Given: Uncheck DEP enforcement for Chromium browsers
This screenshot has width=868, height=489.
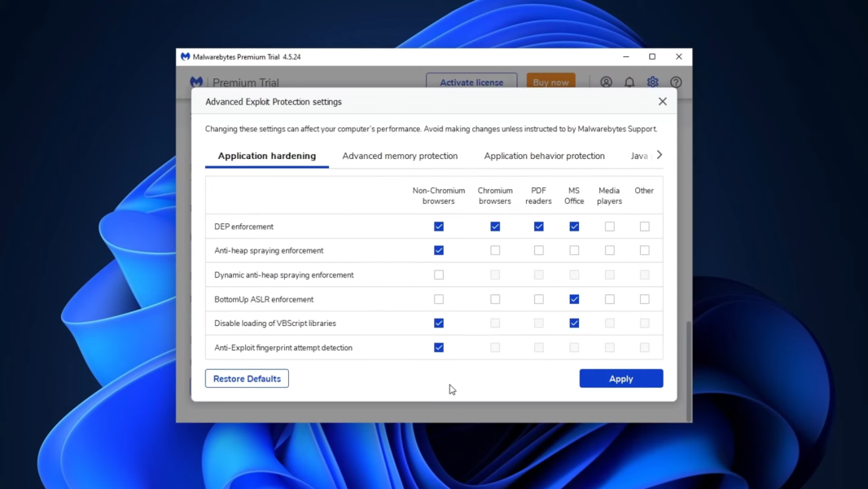Looking at the screenshot, I should point(495,227).
